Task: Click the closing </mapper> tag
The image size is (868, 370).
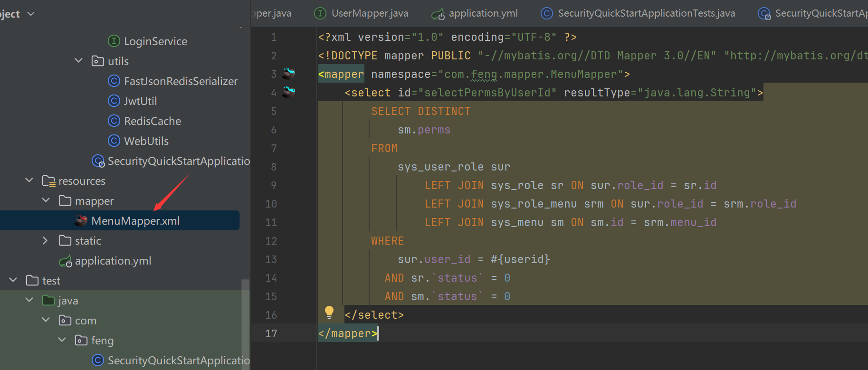Action: pyautogui.click(x=348, y=333)
